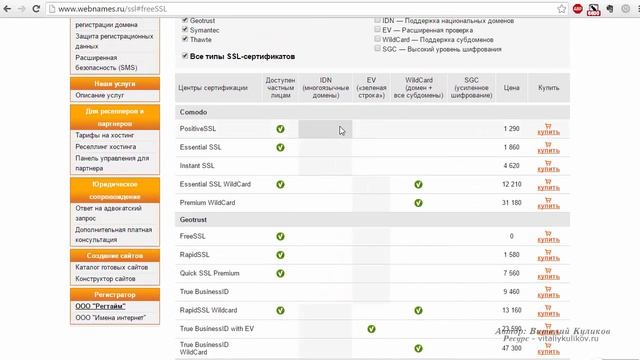This screenshot has width=640, height=360.
Task: Open the red Adblock extension icon
Action: coord(578,9)
